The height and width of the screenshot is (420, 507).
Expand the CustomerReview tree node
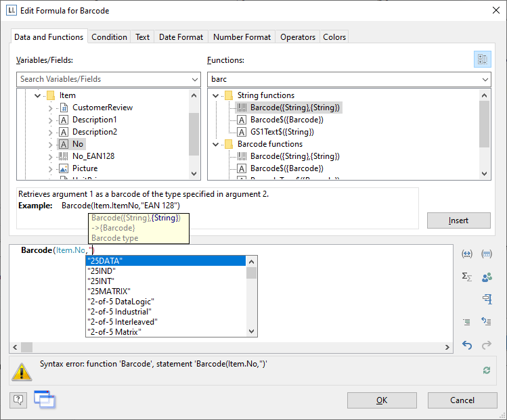[x=50, y=108]
